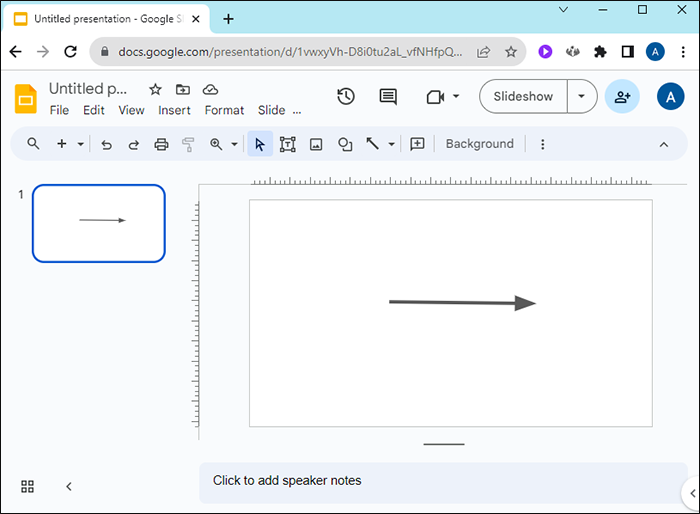Expand the line type dropdown arrow
This screenshot has height=514, width=700.
[x=392, y=144]
